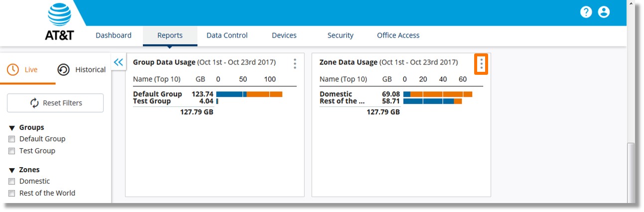Click the Default Group usage bar
Viewport: 644px width, 212px height.
coord(249,94)
